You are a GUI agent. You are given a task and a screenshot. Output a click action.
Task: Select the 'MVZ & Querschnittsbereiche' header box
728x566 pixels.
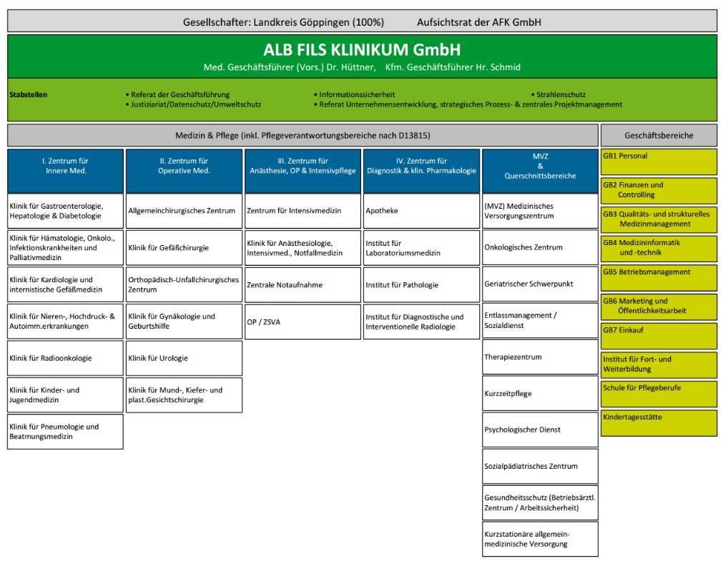(x=541, y=171)
